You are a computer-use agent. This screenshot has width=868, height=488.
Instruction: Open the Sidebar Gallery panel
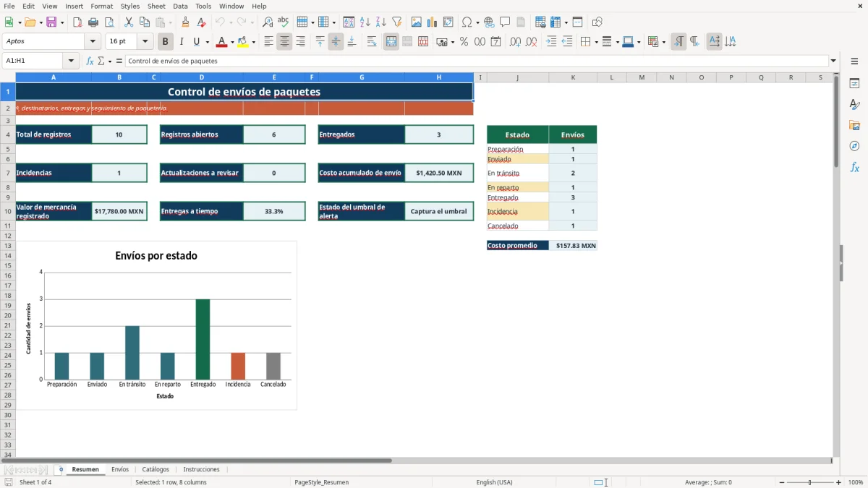[x=854, y=125]
